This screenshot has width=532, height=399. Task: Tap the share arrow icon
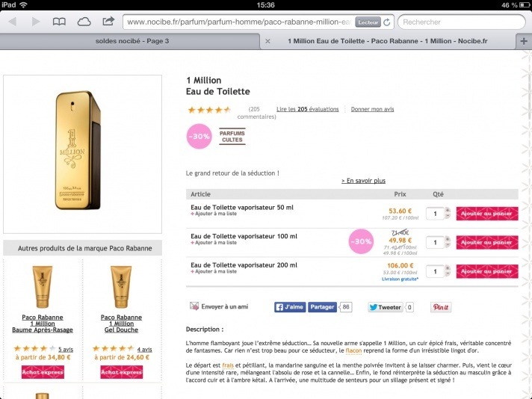[x=108, y=22]
